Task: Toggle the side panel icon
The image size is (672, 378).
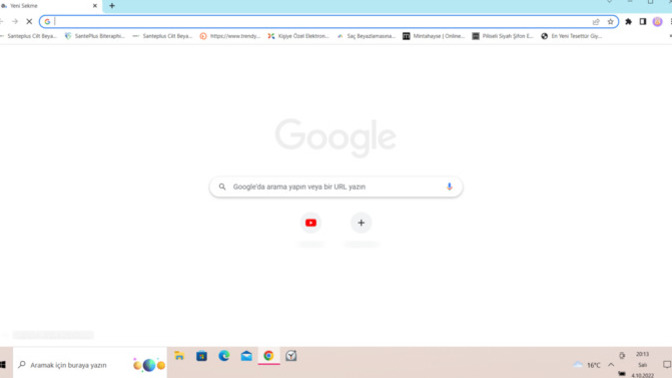Action: click(x=642, y=22)
